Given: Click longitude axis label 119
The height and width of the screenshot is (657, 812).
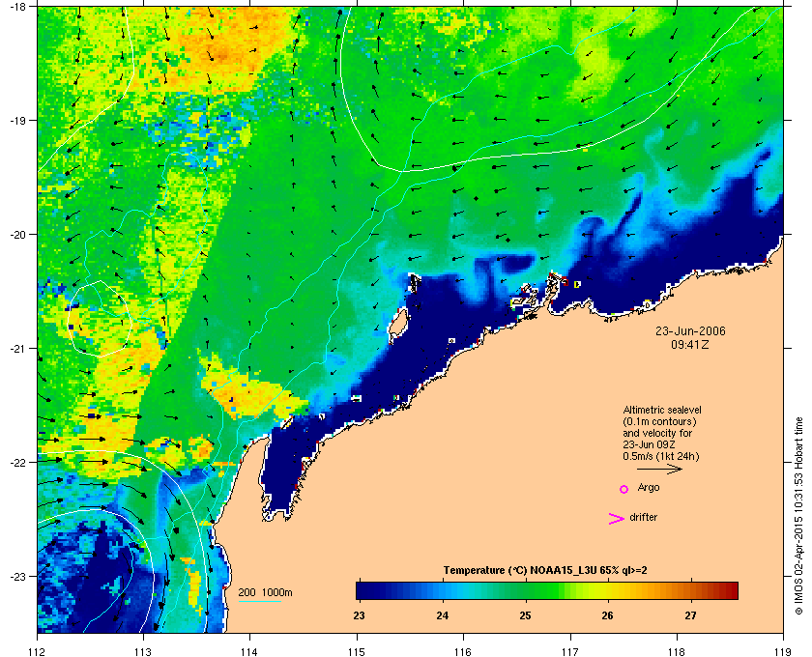Looking at the screenshot, I should tap(783, 652).
